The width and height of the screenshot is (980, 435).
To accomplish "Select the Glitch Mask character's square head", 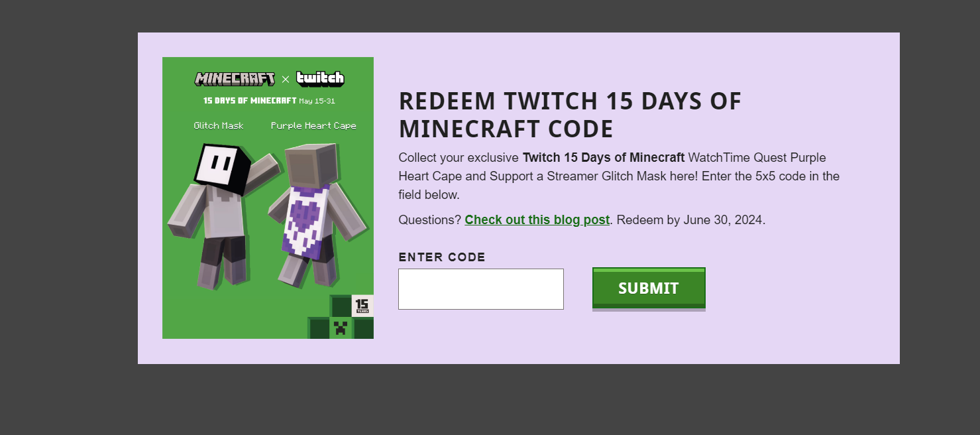I will [x=222, y=166].
